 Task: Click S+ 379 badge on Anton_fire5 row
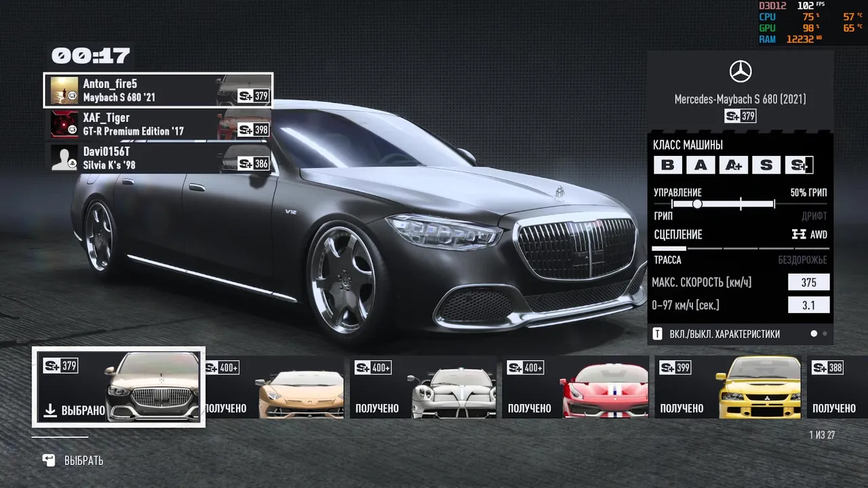point(254,96)
